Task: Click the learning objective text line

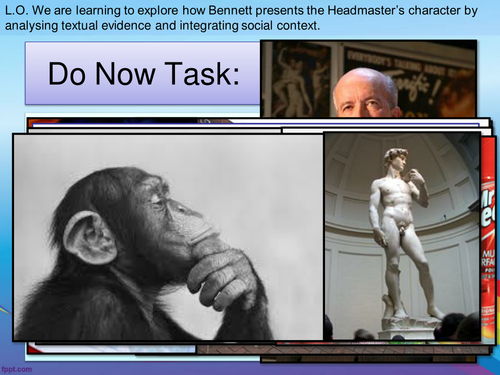Action: coord(241,18)
